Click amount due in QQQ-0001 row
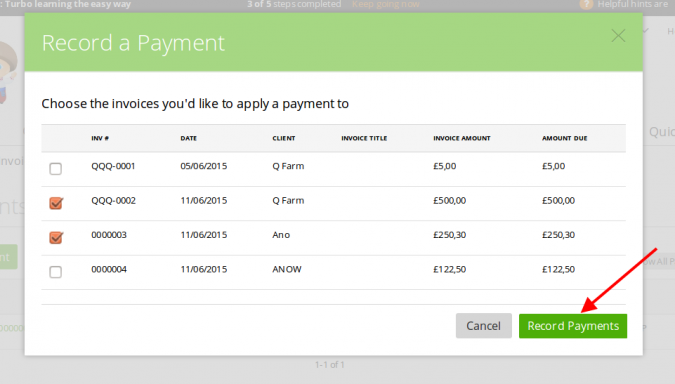 coord(554,166)
